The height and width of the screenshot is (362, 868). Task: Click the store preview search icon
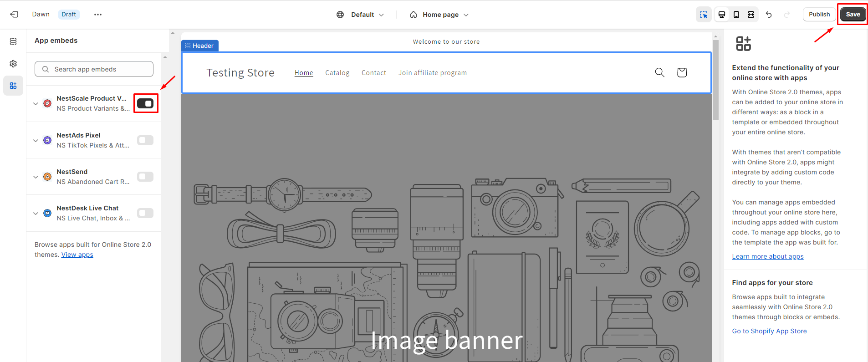[659, 72]
